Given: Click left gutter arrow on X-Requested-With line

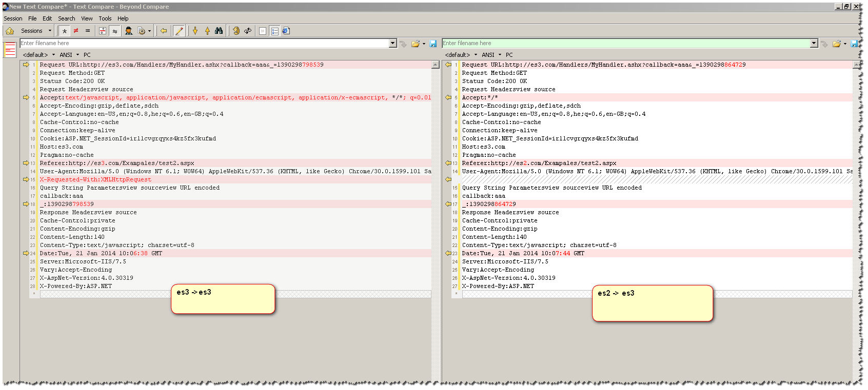Looking at the screenshot, I should pos(26,179).
